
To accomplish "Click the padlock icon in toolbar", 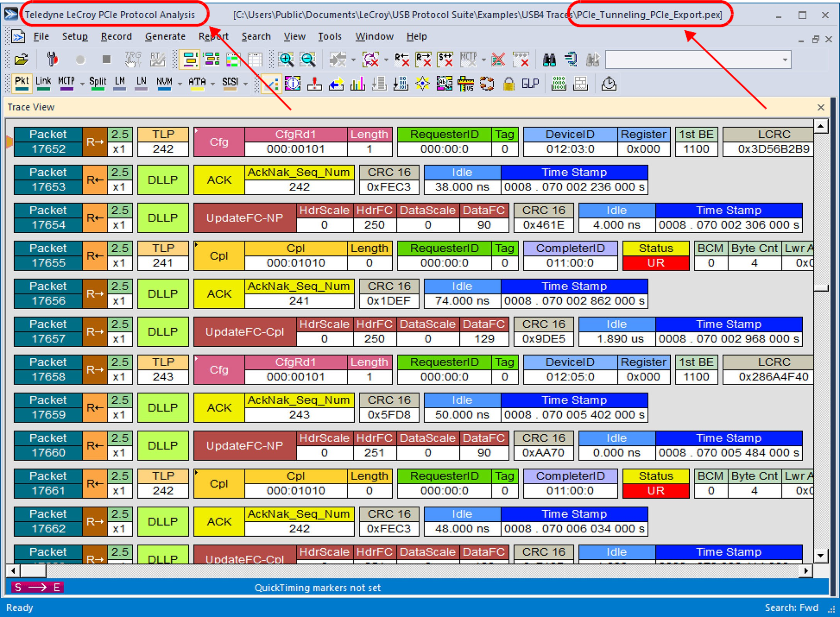I will (x=508, y=84).
